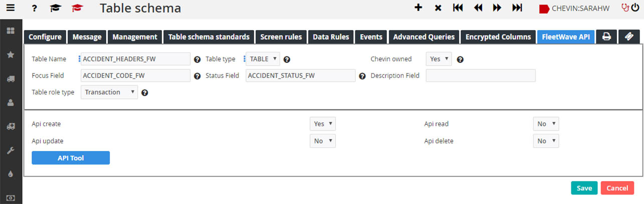The height and width of the screenshot is (204, 644).
Task: Open the favorites star in the sidebar
Action: [x=11, y=54]
